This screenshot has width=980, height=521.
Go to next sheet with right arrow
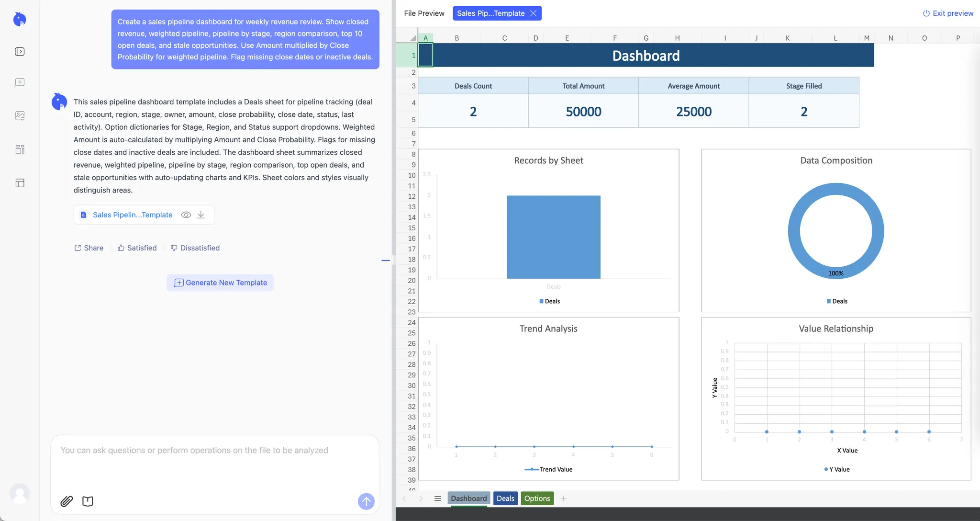(421, 498)
